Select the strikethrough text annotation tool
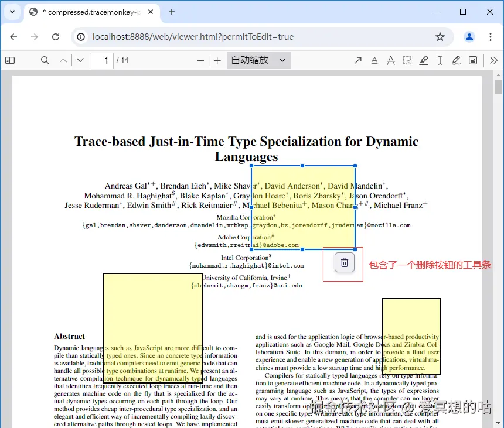 pos(391,60)
